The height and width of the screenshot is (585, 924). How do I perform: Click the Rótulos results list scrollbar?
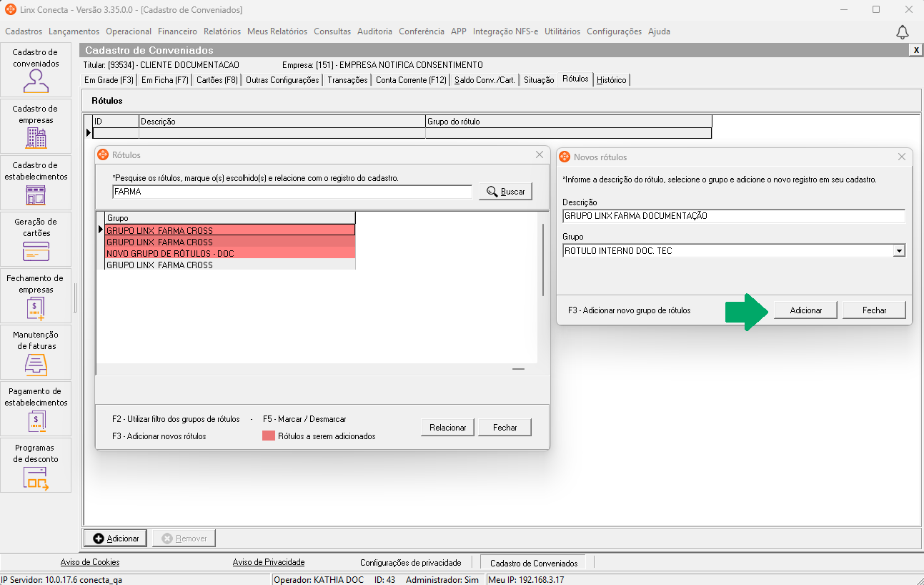[544, 260]
